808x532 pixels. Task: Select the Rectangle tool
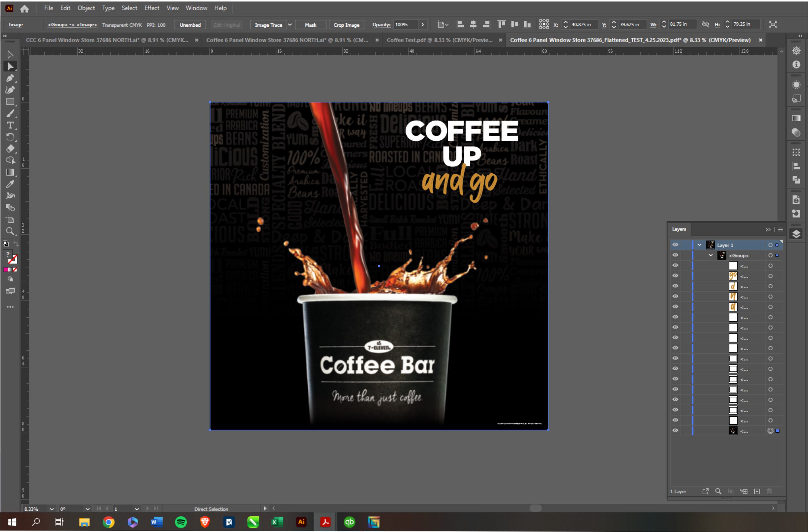tap(10, 102)
